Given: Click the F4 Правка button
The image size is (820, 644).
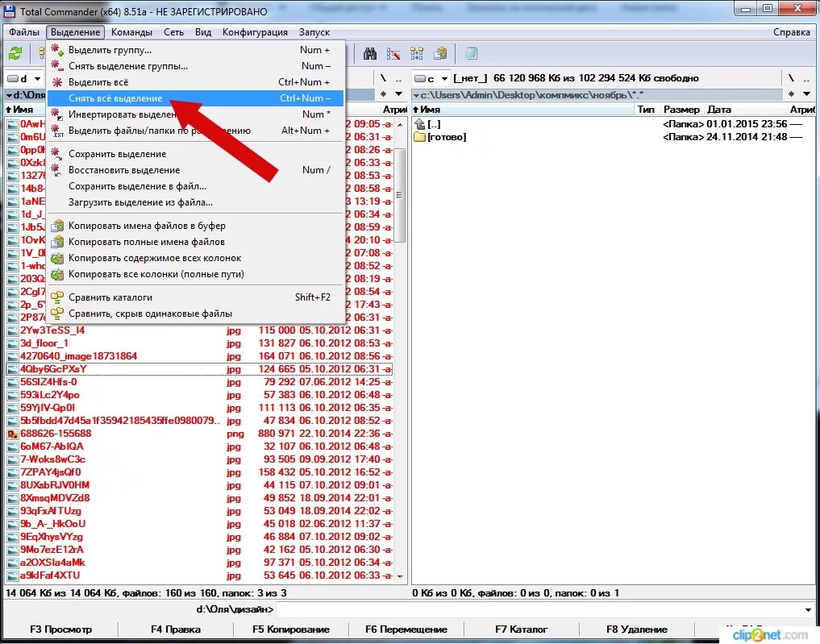Looking at the screenshot, I should (x=176, y=629).
